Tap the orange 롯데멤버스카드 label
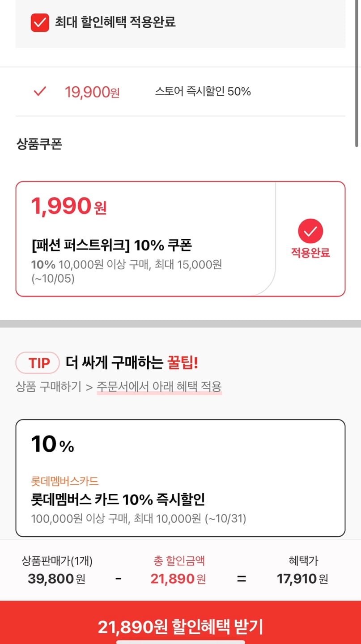 coord(65,481)
